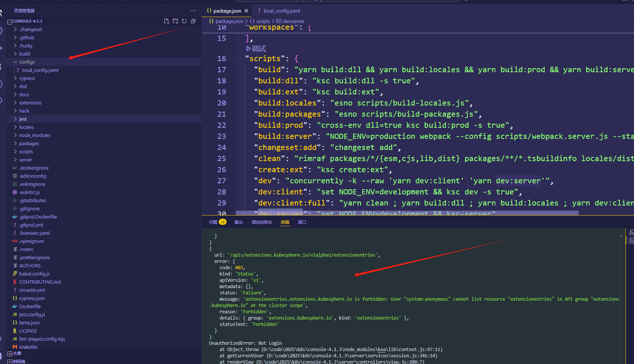This screenshot has width=634, height=364.
Task: Open the 调试控制台 debug console tab
Action: (x=262, y=222)
